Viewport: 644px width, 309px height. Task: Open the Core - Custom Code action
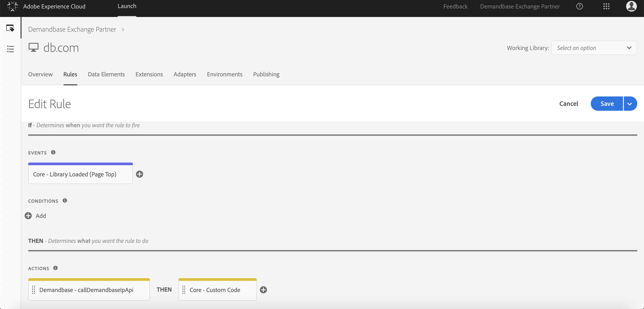tap(218, 290)
